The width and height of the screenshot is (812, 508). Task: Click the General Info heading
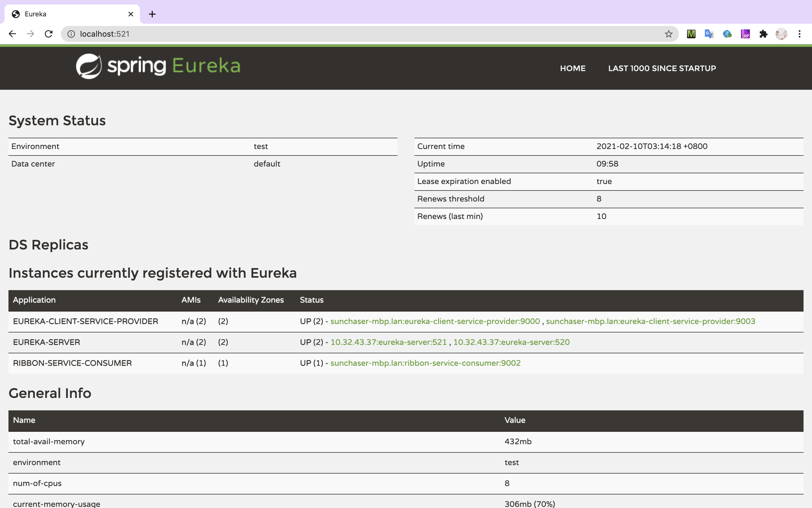tap(50, 393)
